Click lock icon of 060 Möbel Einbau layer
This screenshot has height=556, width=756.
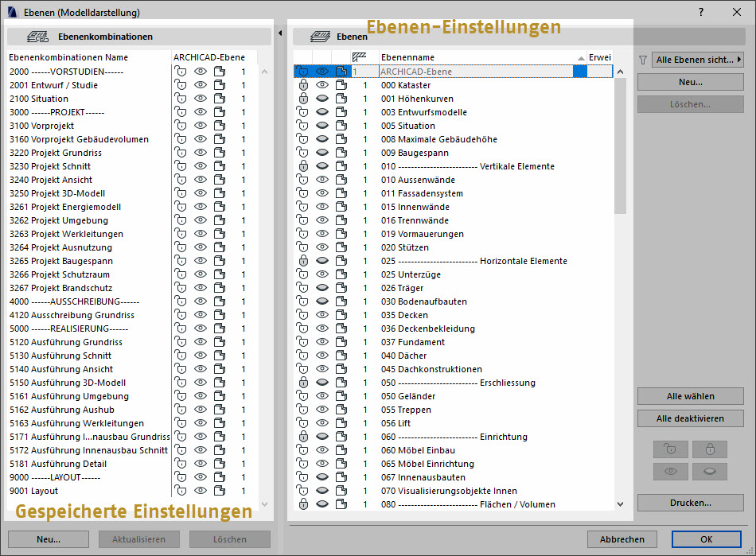coord(303,450)
